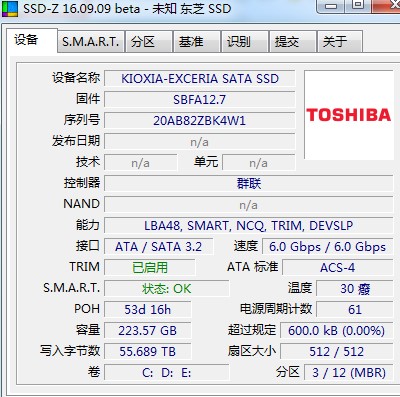The width and height of the screenshot is (400, 397).
Task: Click the SSD-Z app icon in title bar
Action: (x=9, y=9)
